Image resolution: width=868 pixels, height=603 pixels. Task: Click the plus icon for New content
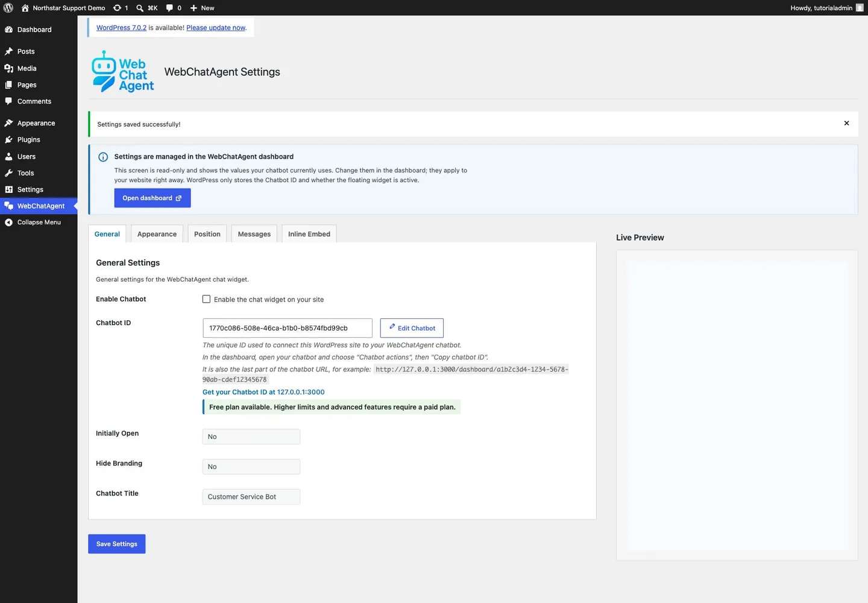point(193,8)
